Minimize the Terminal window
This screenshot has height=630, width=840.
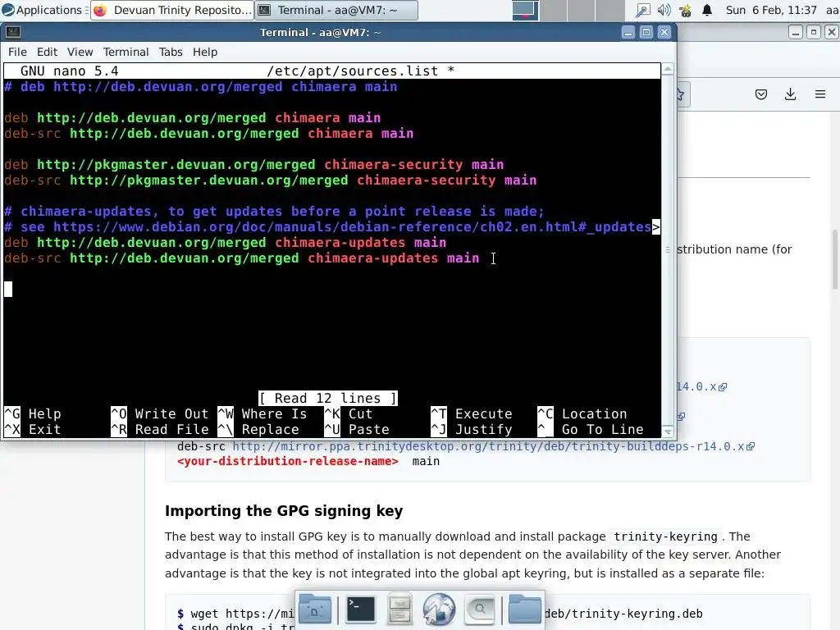pyautogui.click(x=628, y=32)
